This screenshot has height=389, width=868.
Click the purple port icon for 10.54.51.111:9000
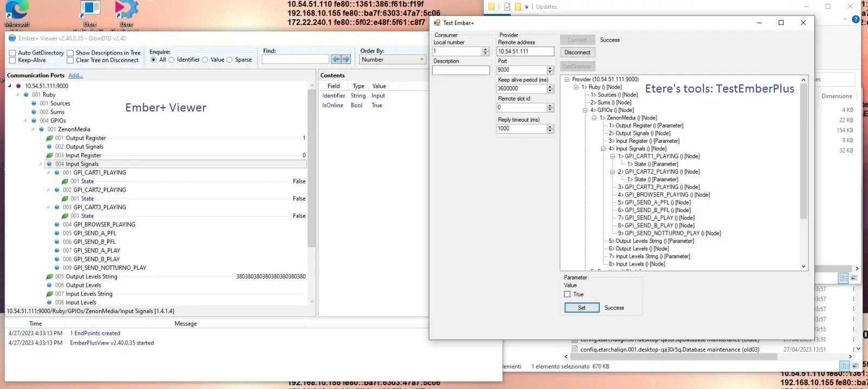(x=18, y=86)
